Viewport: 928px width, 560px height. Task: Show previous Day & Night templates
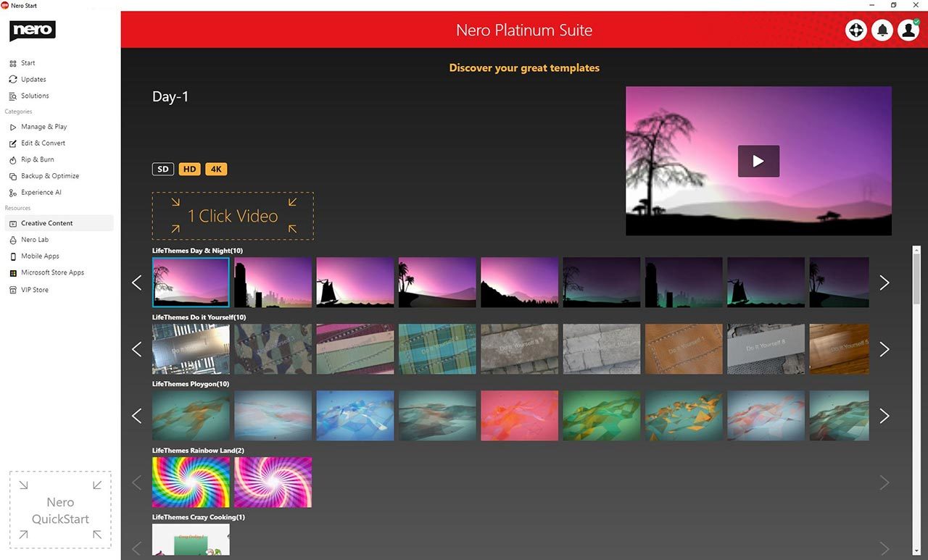coord(137,283)
